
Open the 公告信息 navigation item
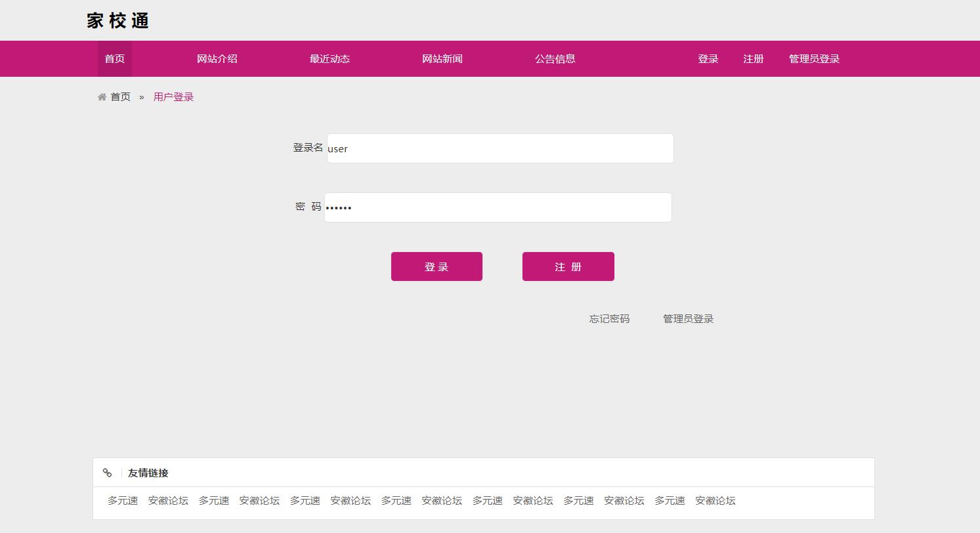pyautogui.click(x=555, y=58)
